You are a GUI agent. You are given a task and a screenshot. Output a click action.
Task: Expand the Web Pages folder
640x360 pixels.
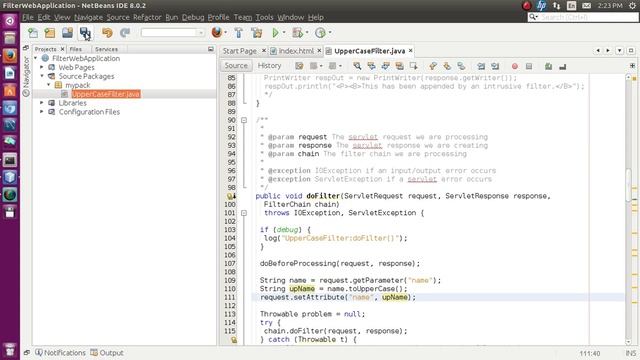click(42, 67)
